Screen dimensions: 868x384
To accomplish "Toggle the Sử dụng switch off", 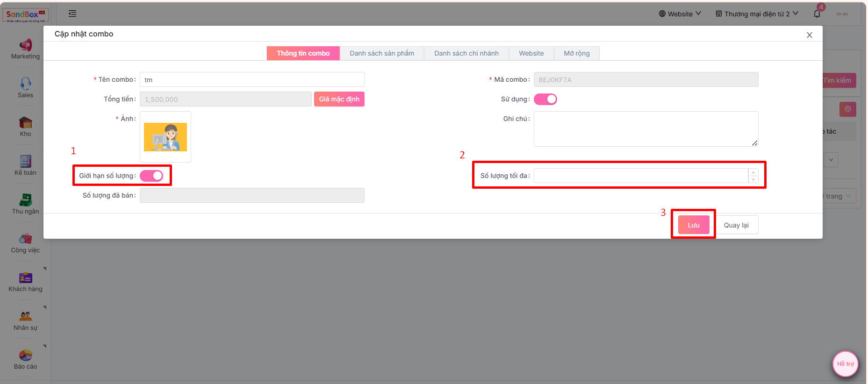I will pyautogui.click(x=545, y=99).
